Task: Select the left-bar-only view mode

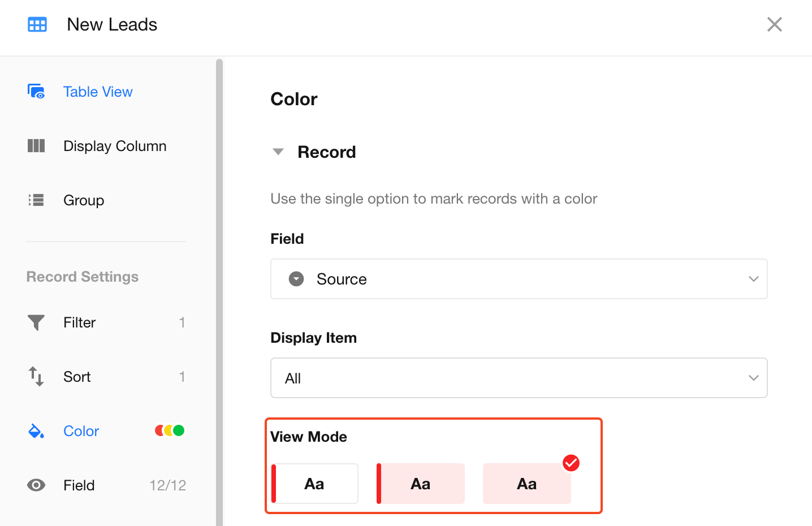Action: coord(315,484)
